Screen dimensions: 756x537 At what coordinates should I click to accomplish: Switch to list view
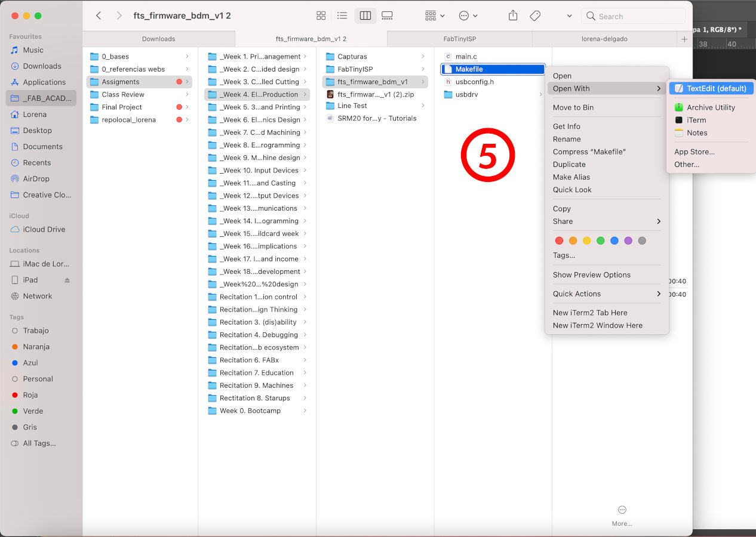342,16
